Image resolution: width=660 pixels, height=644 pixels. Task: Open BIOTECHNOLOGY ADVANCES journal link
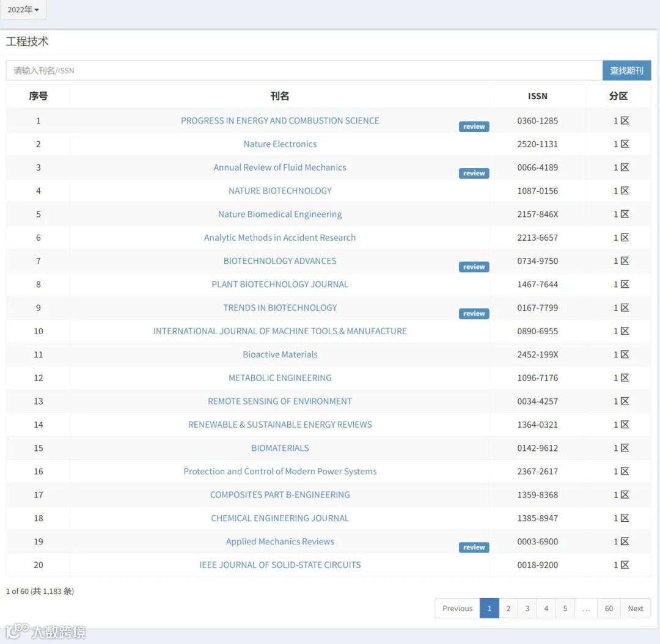pyautogui.click(x=280, y=261)
